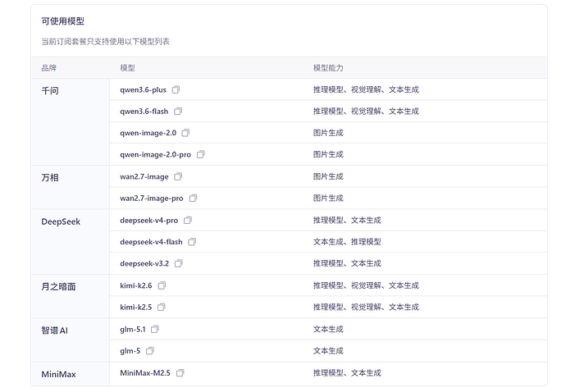Select the kimi-k2.6 model text

(135, 285)
